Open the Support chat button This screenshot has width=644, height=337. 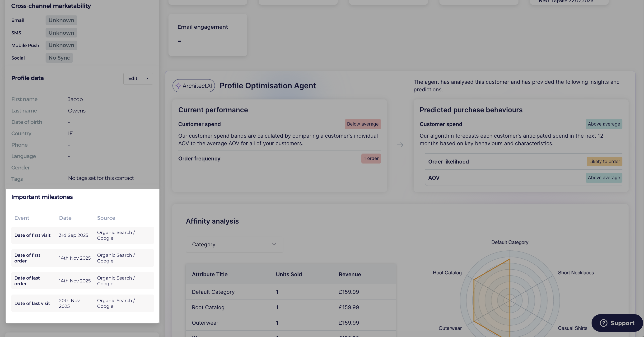(617, 323)
